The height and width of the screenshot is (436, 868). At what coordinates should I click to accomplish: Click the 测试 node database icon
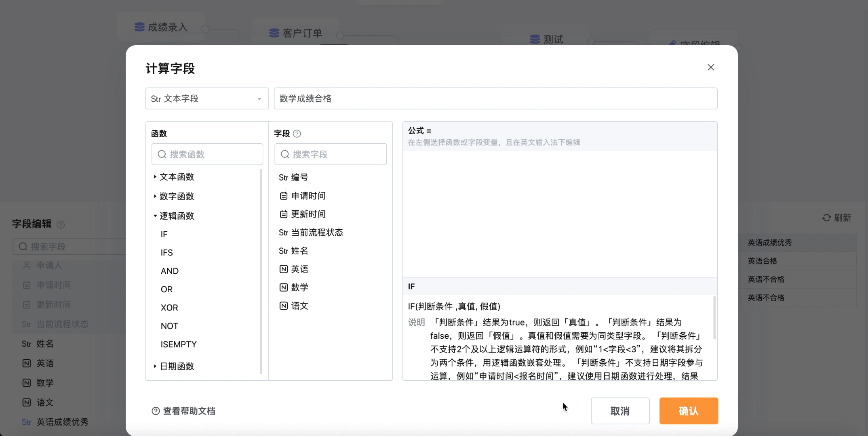pos(535,39)
